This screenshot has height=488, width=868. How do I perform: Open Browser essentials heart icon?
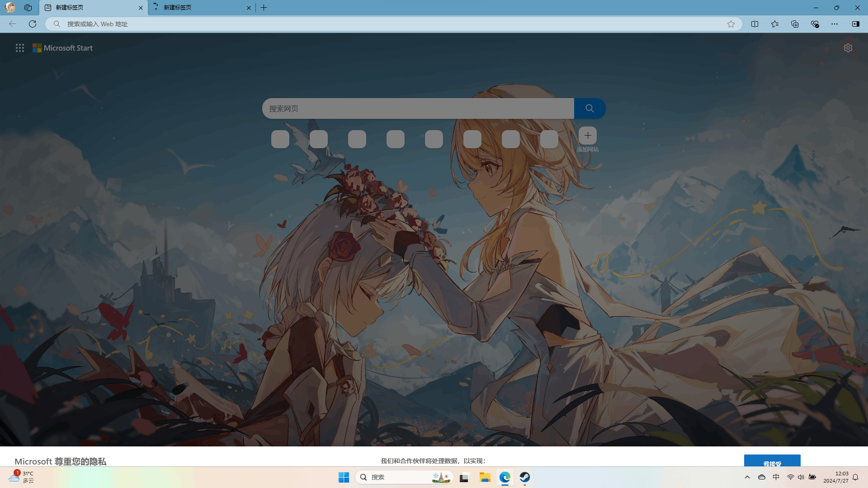[815, 24]
